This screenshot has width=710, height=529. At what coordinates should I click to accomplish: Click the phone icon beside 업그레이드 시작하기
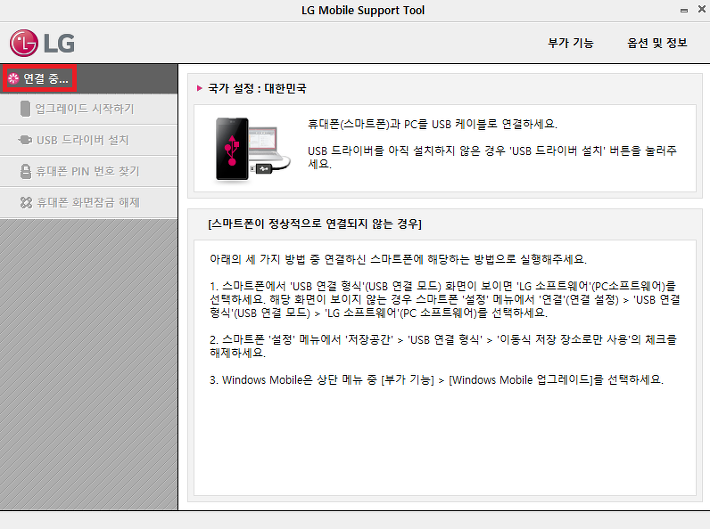point(25,109)
